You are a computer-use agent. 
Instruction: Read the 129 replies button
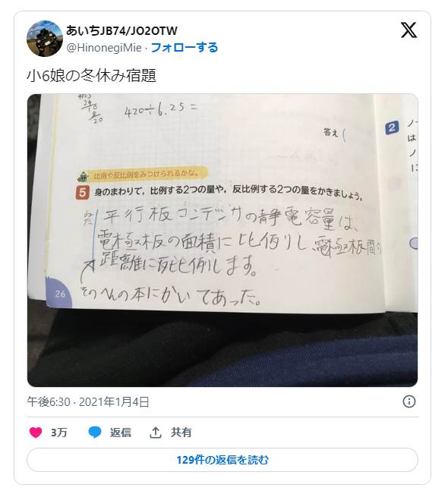tap(222, 460)
